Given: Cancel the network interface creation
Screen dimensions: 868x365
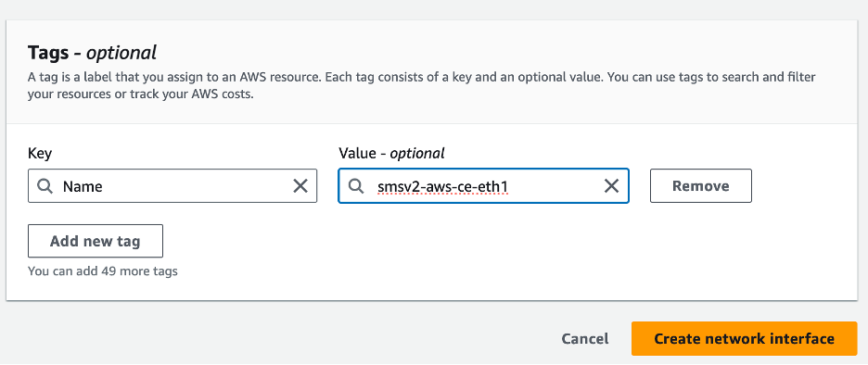Looking at the screenshot, I should pyautogui.click(x=585, y=338).
